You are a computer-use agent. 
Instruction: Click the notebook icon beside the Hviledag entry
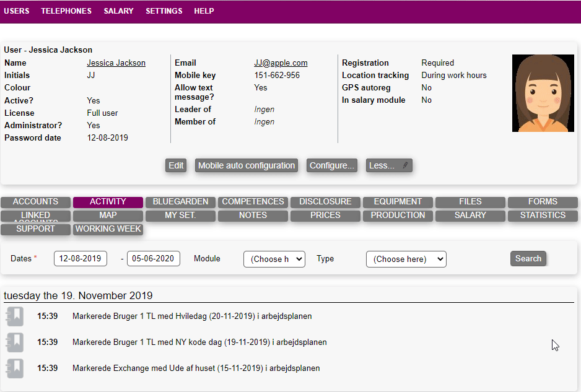14,316
